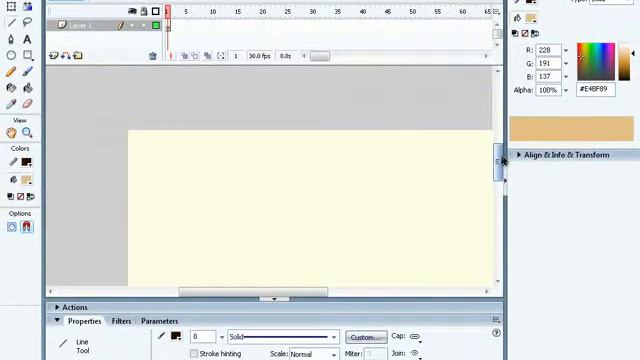This screenshot has width=640, height=360.
Task: Select the Hand tool
Action: pos(11,133)
